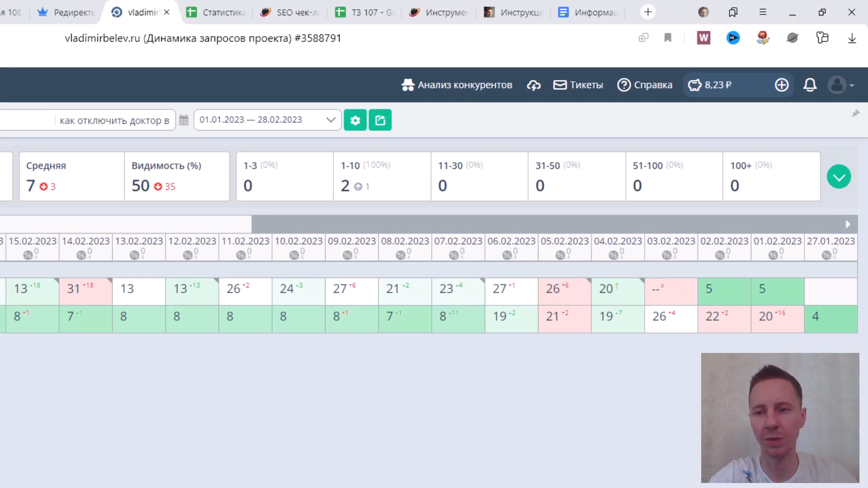Viewport: 868px width, 488px height.
Task: Click the browser bookmark icon
Action: 668,38
